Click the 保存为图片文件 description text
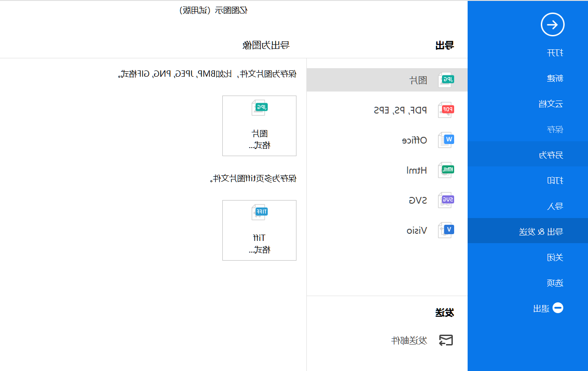The width and height of the screenshot is (588, 371). tap(207, 74)
